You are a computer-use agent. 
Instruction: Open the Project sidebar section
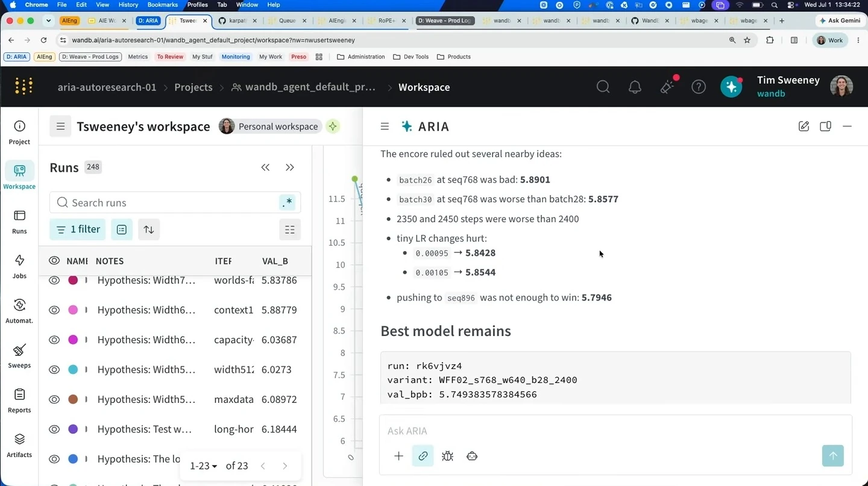pyautogui.click(x=19, y=132)
